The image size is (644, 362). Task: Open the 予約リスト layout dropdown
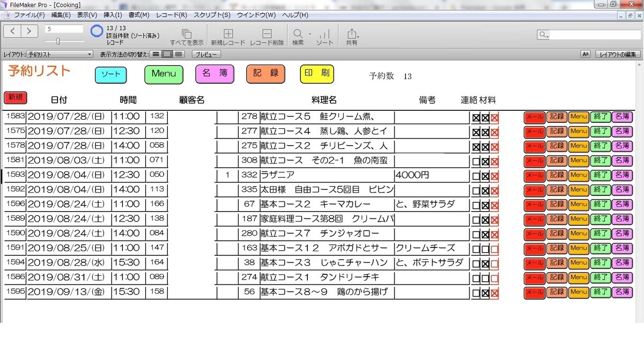tap(60, 54)
